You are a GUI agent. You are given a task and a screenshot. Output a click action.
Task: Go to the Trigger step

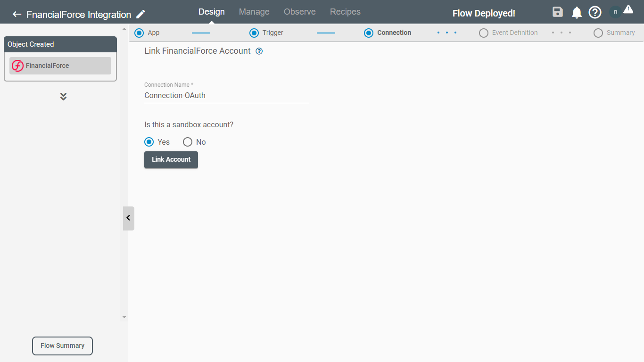coord(266,33)
